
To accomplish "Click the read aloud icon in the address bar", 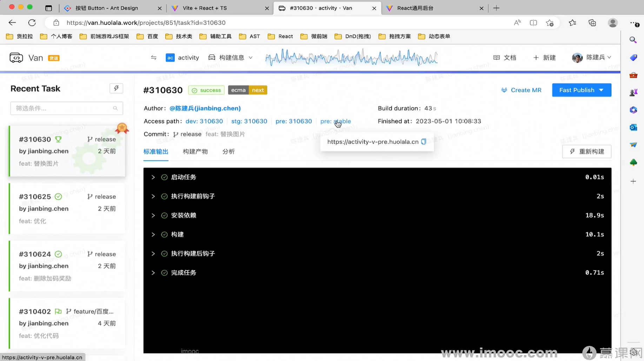I will (517, 23).
